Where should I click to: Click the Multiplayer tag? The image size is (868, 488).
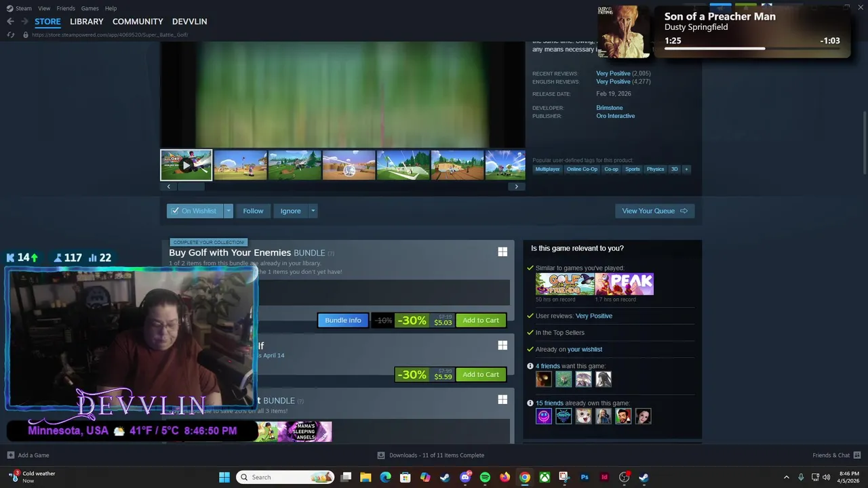pyautogui.click(x=547, y=169)
